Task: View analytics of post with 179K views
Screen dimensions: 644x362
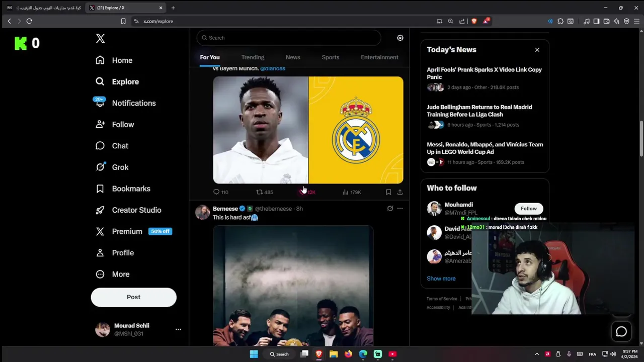Action: (352, 192)
